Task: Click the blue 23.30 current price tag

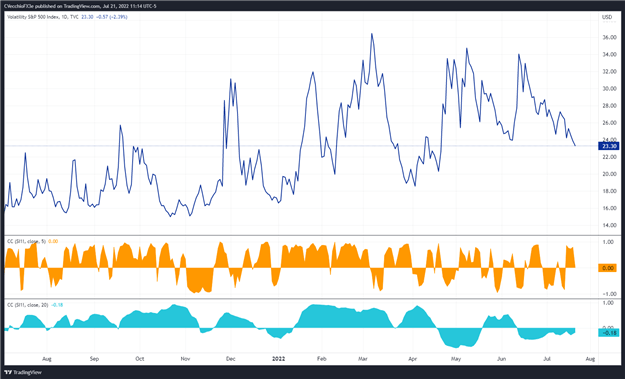Action: click(608, 146)
